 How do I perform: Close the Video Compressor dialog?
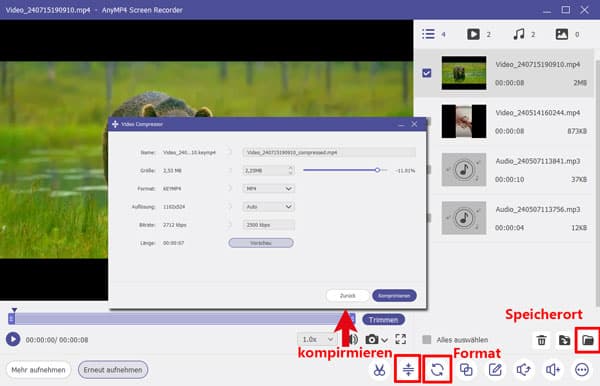point(414,124)
